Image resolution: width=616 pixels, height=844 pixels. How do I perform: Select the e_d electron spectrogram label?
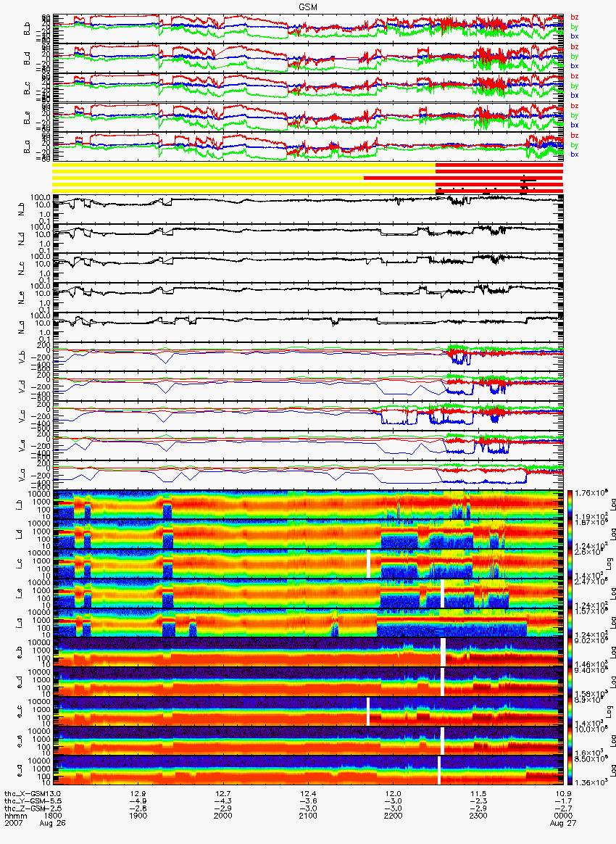[20, 682]
